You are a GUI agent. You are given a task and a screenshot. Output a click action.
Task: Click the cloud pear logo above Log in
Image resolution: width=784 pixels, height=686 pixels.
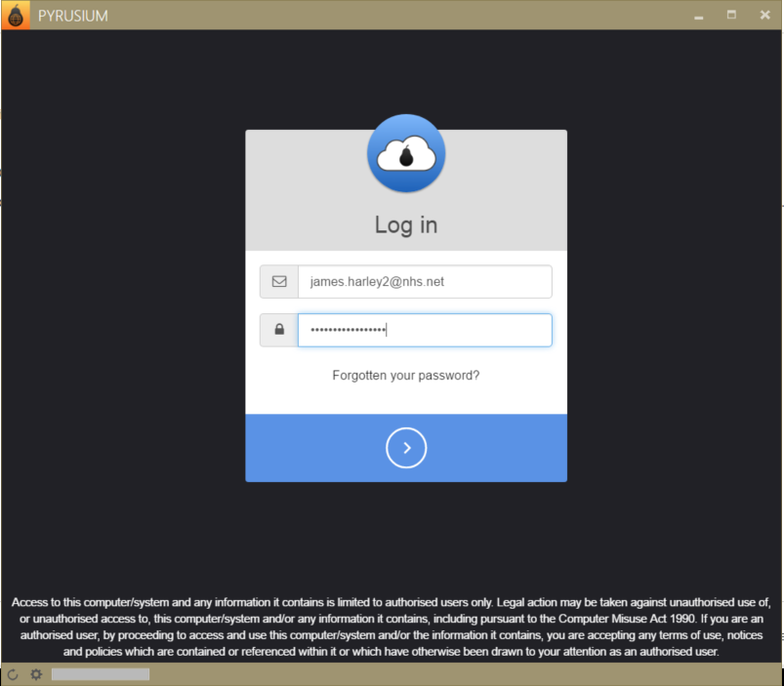click(406, 153)
